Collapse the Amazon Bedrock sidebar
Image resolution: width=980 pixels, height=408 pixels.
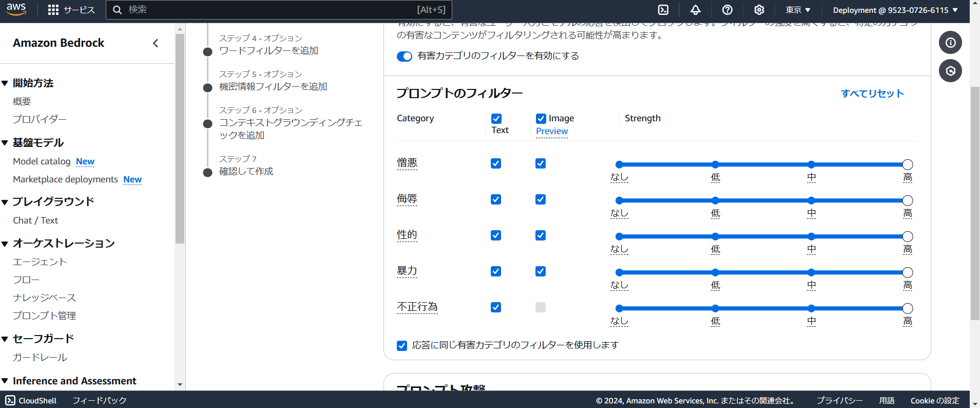click(156, 43)
